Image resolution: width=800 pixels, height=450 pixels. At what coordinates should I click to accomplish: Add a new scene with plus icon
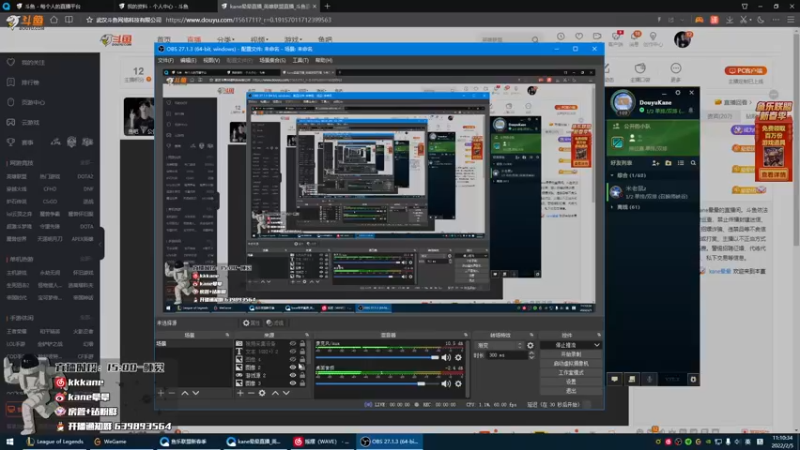click(161, 393)
